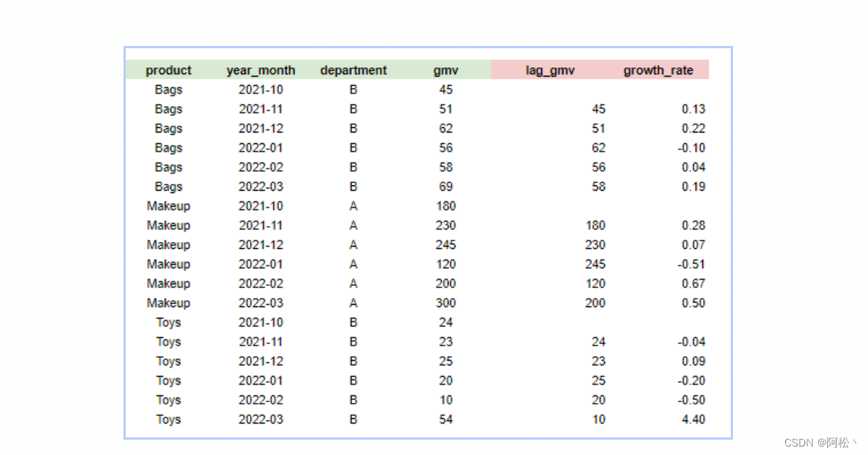Click the growth_rate column header

coord(658,70)
